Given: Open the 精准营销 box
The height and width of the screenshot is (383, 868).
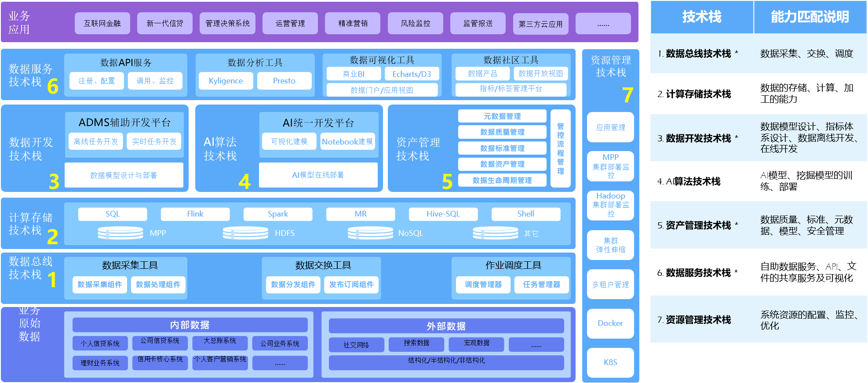Looking at the screenshot, I should click(x=353, y=23).
